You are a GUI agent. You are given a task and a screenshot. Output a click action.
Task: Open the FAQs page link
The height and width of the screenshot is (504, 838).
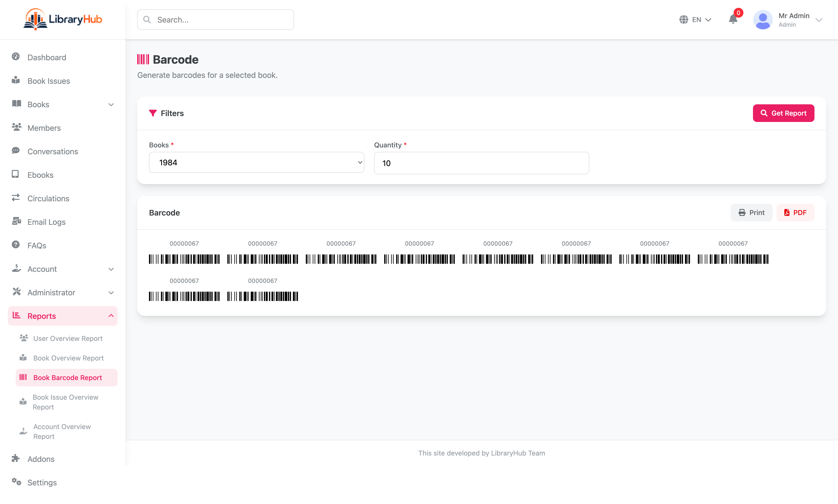(x=62, y=246)
